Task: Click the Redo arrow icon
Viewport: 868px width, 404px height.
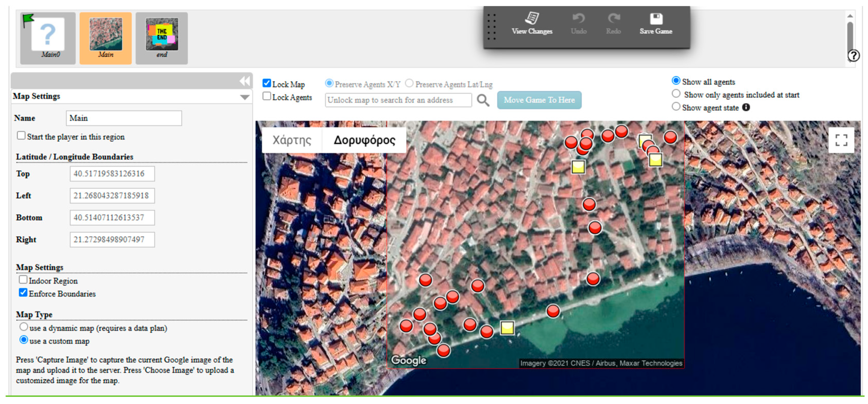Action: point(613,19)
